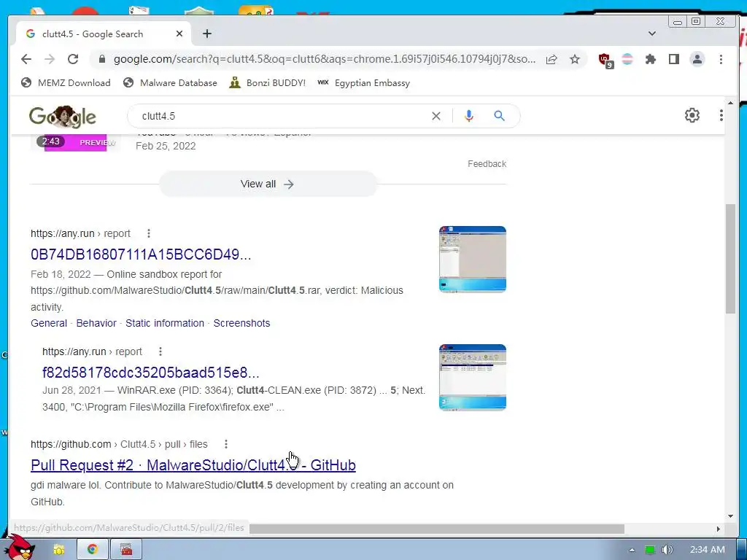Click the Feedback link
This screenshot has height=560, width=747.
(487, 164)
